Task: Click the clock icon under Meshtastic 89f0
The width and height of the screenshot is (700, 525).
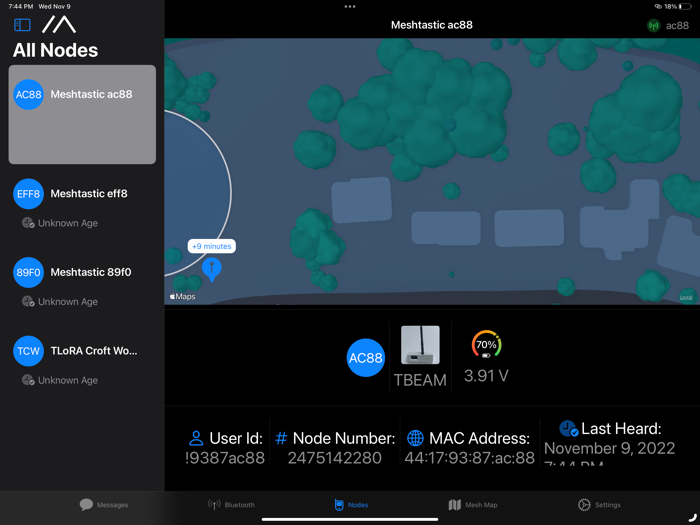Action: point(28,301)
